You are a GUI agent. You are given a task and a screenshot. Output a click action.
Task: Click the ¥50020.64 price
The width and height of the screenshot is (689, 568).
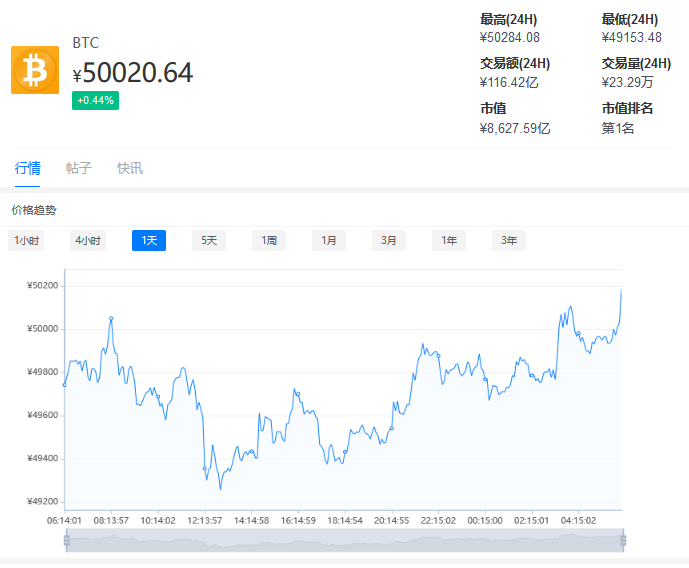click(x=133, y=72)
